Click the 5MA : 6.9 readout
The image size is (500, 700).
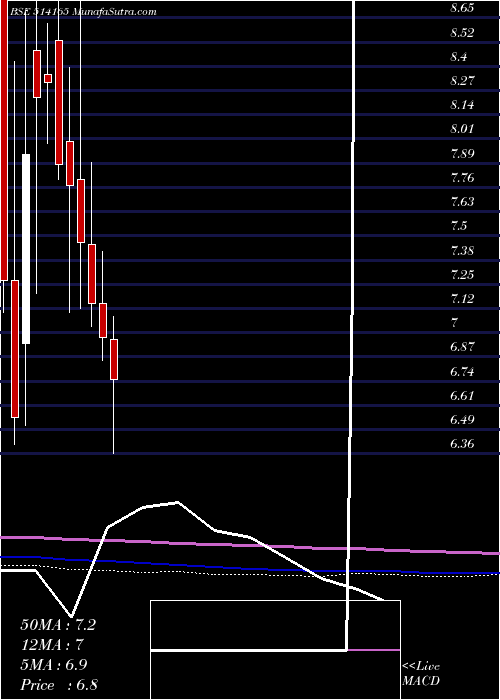point(54,664)
